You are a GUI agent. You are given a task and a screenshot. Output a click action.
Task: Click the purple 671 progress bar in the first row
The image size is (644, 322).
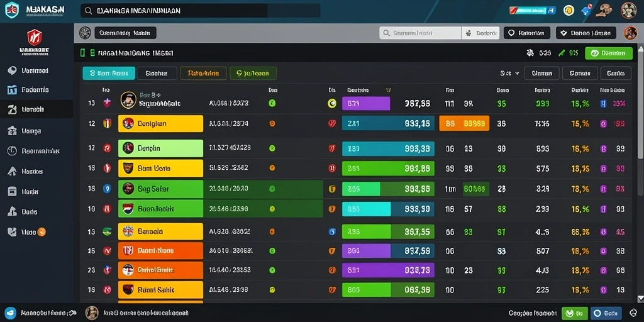click(366, 104)
